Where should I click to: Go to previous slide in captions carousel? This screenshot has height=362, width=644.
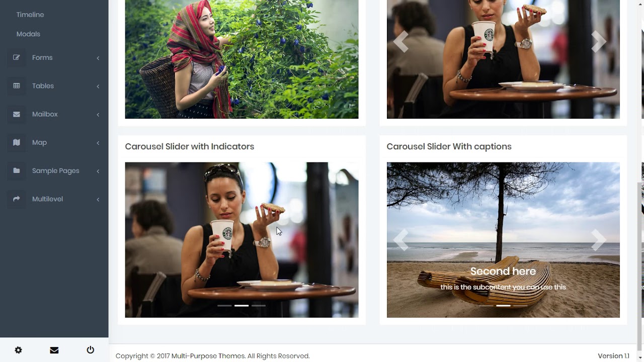pos(401,240)
